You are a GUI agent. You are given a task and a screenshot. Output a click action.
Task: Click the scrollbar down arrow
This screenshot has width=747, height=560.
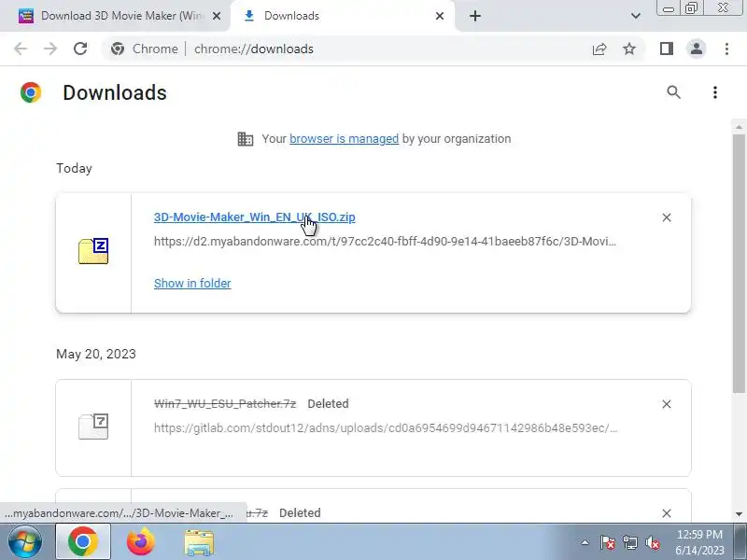click(739, 514)
